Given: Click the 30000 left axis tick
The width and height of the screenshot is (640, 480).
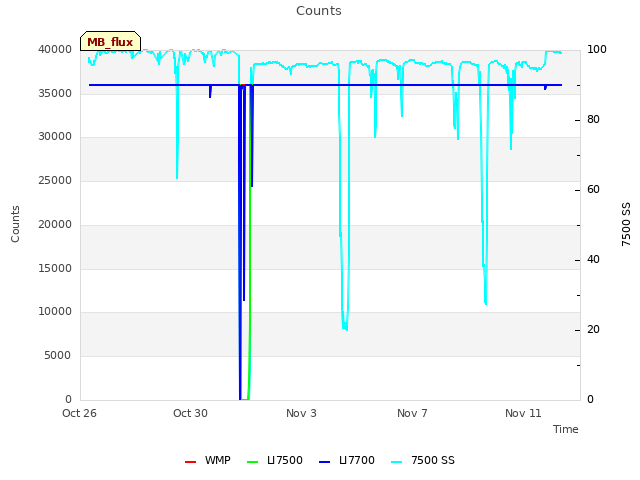Looking at the screenshot, I should [55, 136].
